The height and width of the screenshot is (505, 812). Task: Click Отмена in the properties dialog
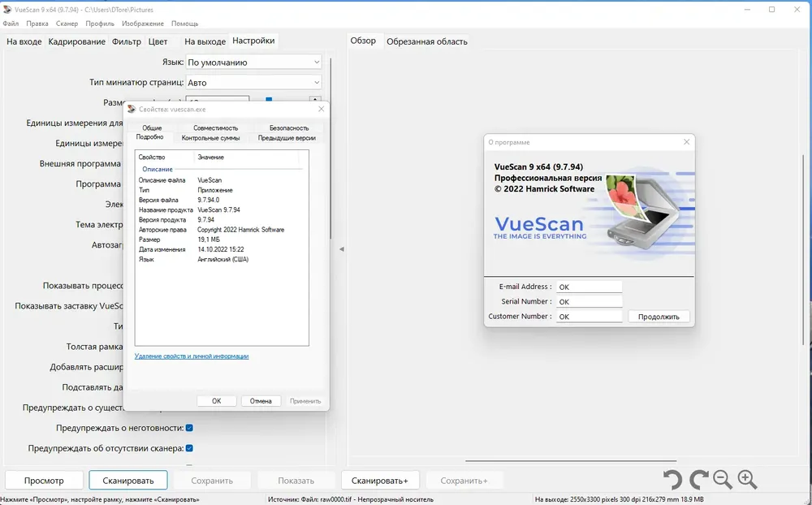261,401
